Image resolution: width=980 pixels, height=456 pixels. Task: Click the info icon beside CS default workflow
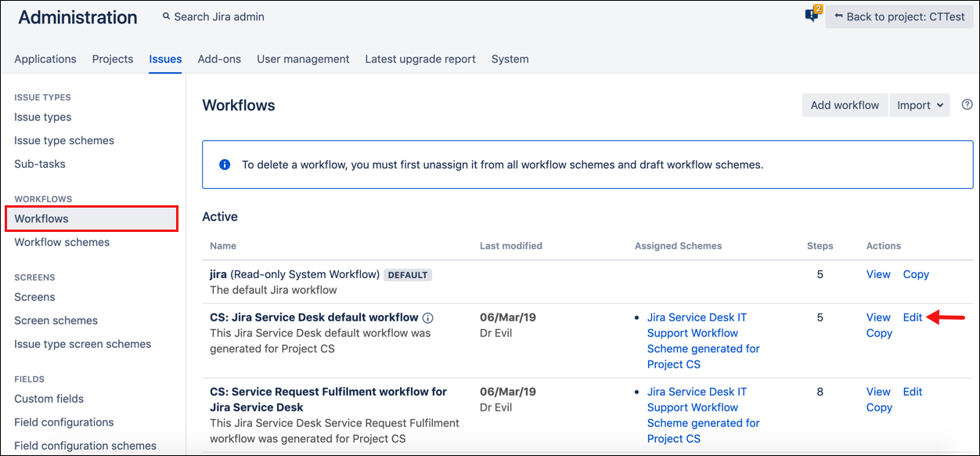click(428, 318)
